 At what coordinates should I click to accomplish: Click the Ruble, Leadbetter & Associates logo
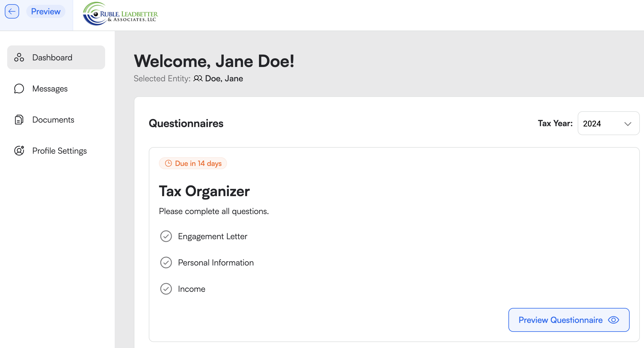(x=120, y=14)
